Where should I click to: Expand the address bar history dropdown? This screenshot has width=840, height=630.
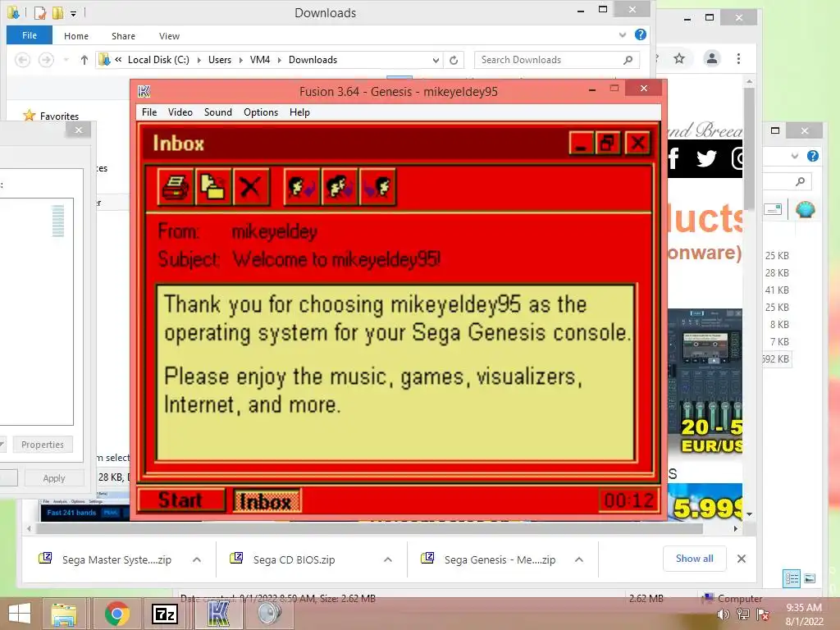[x=436, y=60]
